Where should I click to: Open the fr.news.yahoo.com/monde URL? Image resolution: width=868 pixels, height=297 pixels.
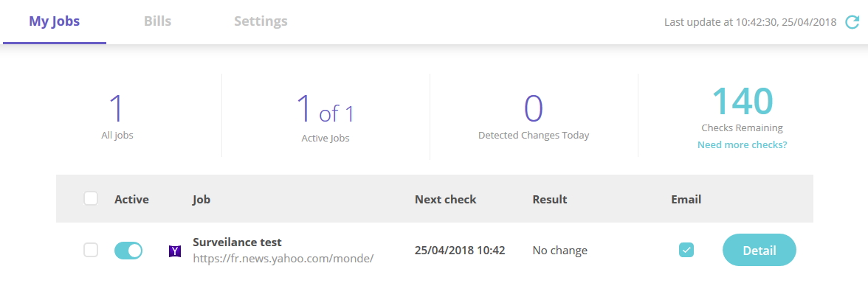click(283, 258)
